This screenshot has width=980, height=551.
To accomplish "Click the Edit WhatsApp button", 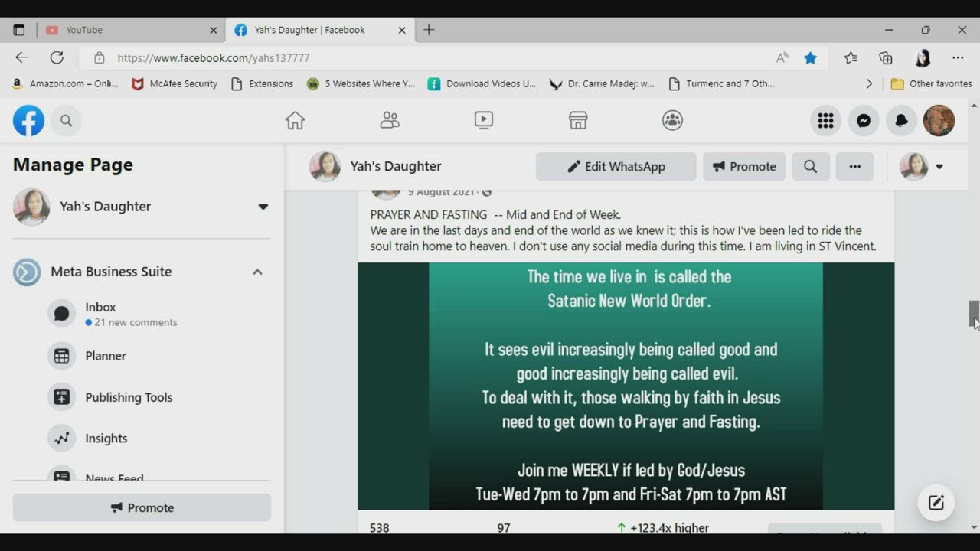I will coord(616,167).
